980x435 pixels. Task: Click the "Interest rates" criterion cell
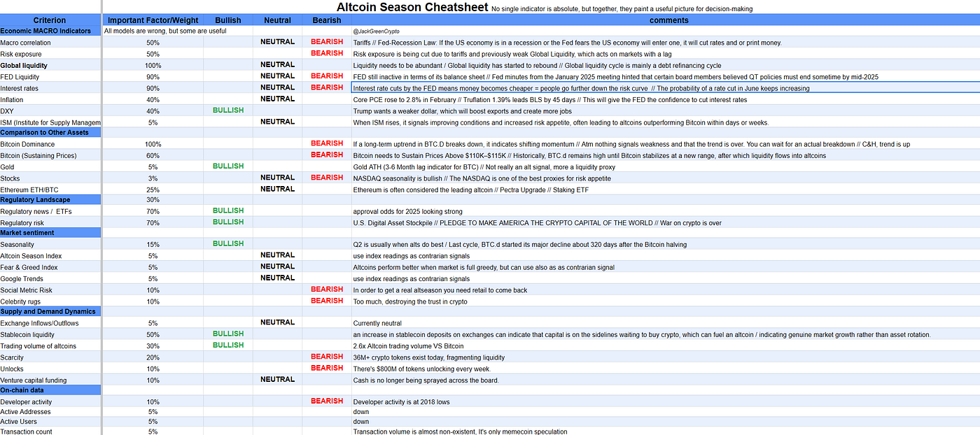pyautogui.click(x=50, y=88)
